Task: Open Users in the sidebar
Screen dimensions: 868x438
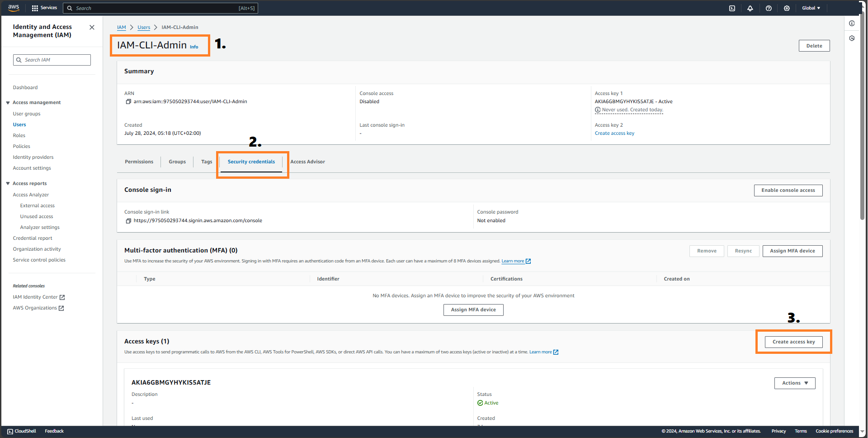Action: coord(19,125)
